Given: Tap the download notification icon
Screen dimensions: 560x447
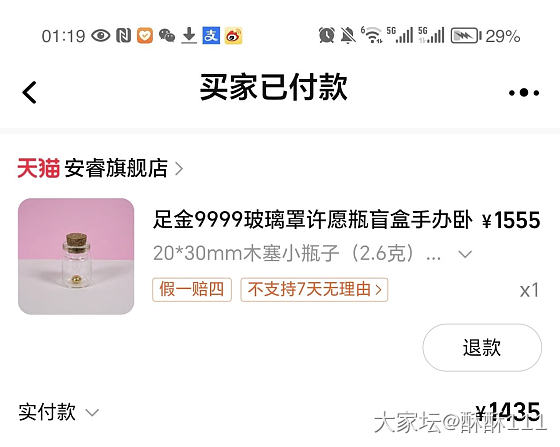Looking at the screenshot, I should click(189, 36).
